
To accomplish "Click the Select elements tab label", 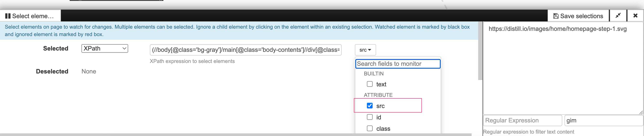I will coord(33,16).
